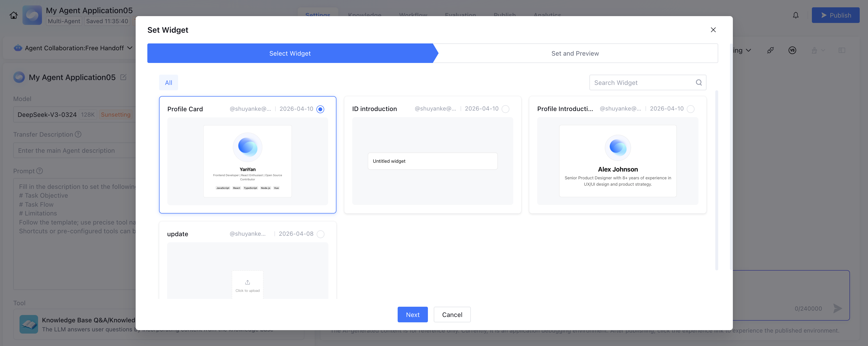
Task: Click the VS comparison icon
Action: click(x=792, y=50)
